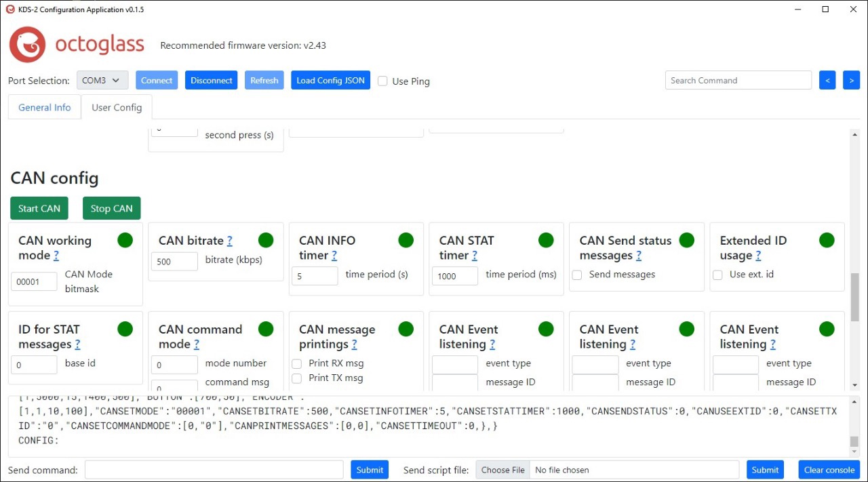Go to previous search result arrow
Screen dimensions: 868x482
[x=827, y=80]
